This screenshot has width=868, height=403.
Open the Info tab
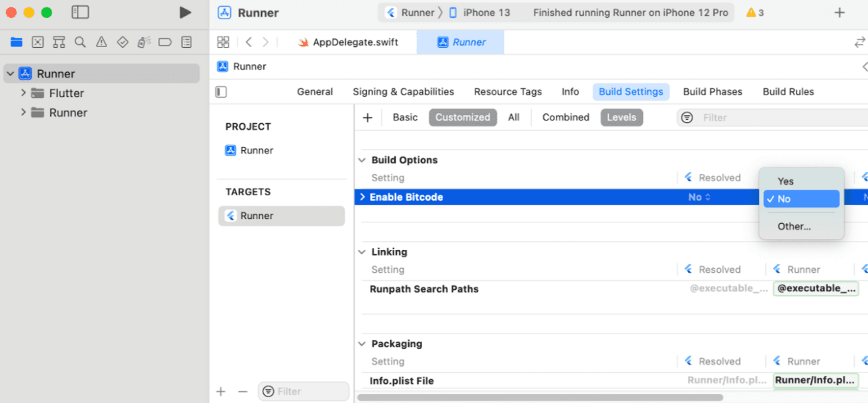570,91
